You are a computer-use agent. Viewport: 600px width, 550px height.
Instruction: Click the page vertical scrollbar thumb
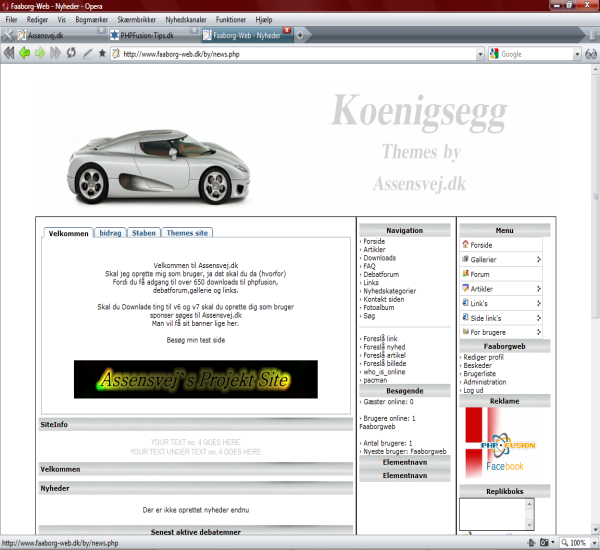(x=595, y=195)
